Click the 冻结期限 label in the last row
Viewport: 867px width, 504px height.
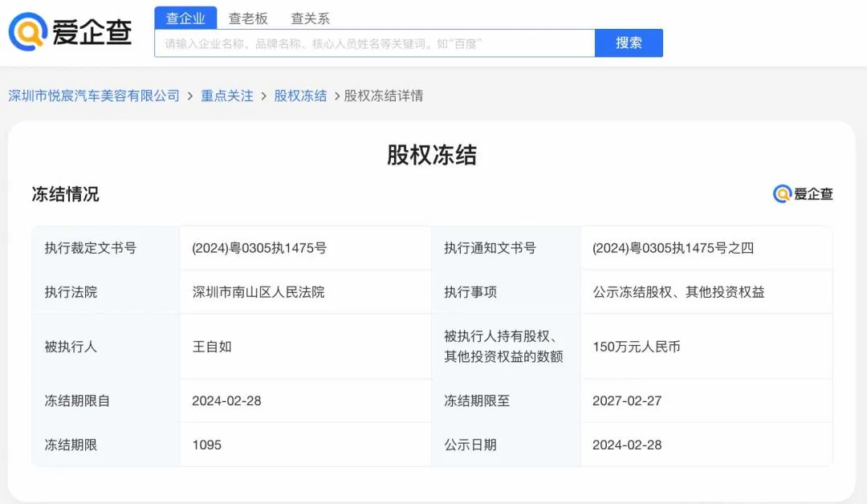(x=71, y=445)
